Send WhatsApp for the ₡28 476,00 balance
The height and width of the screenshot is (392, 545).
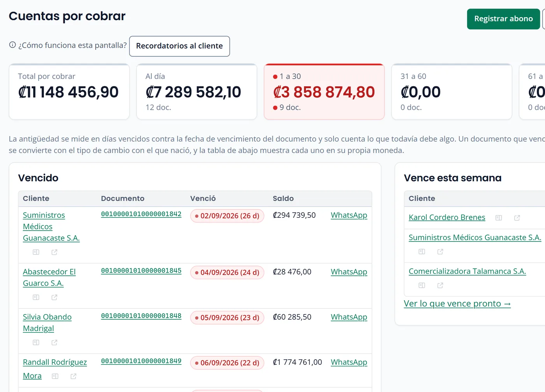tap(349, 272)
